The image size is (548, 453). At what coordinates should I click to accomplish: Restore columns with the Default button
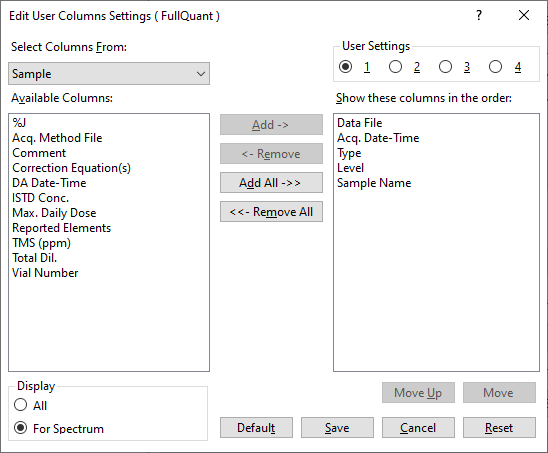point(256,427)
